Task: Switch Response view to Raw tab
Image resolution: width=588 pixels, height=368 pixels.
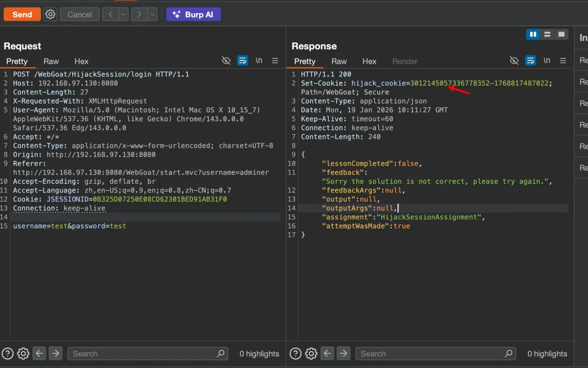Action: (339, 61)
